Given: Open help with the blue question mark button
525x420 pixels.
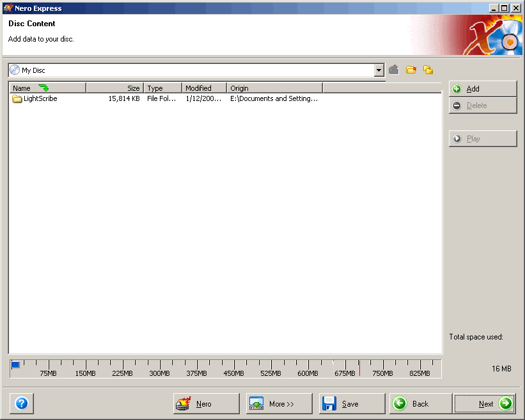Looking at the screenshot, I should pos(22,403).
